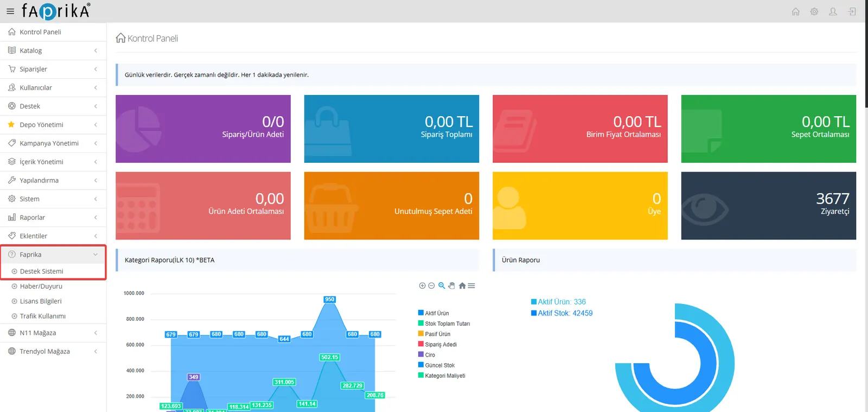
Task: Select the magnifier selection-zoom chart tool
Action: 442,286
